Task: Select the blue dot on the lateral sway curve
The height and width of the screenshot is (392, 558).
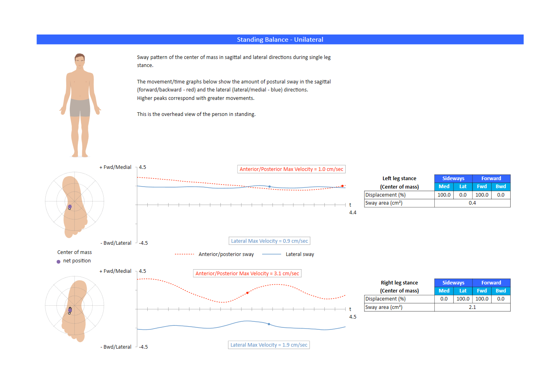Action: (269, 187)
